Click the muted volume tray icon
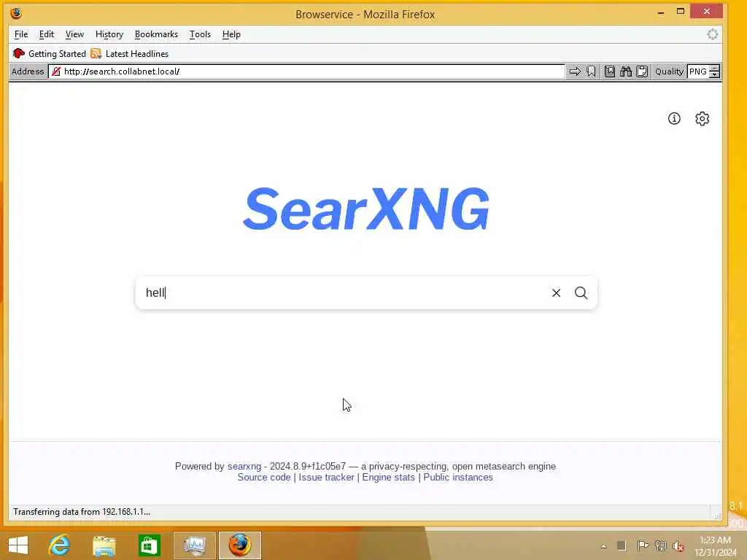The image size is (747, 560). [678, 546]
